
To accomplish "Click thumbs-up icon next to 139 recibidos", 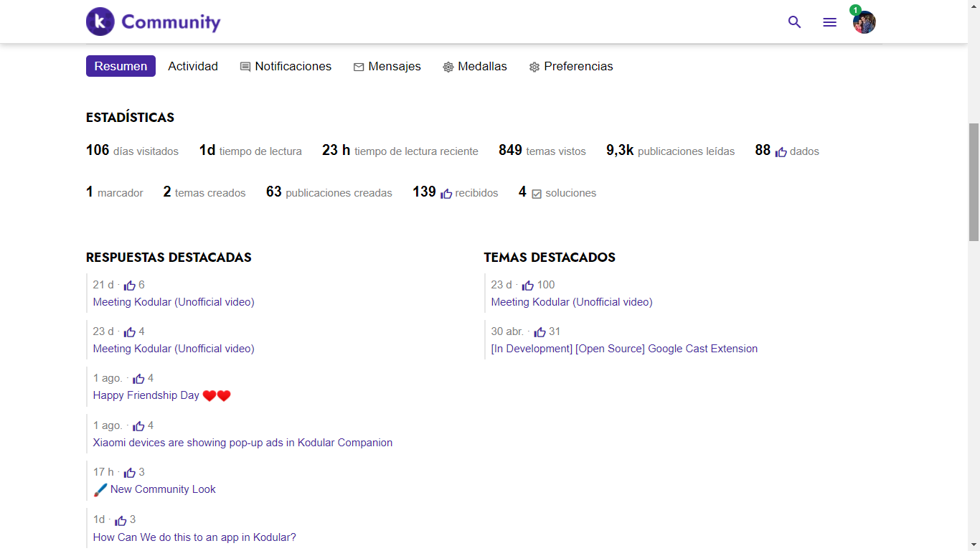I will tap(446, 194).
